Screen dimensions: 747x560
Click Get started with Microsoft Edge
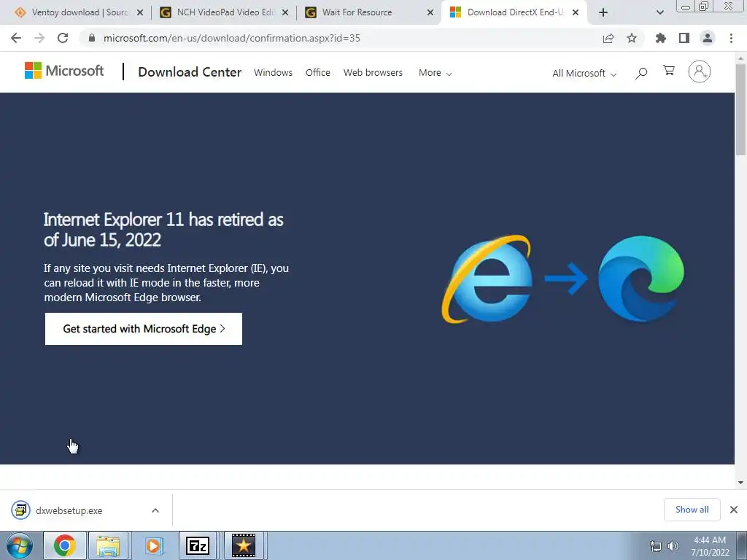click(144, 329)
